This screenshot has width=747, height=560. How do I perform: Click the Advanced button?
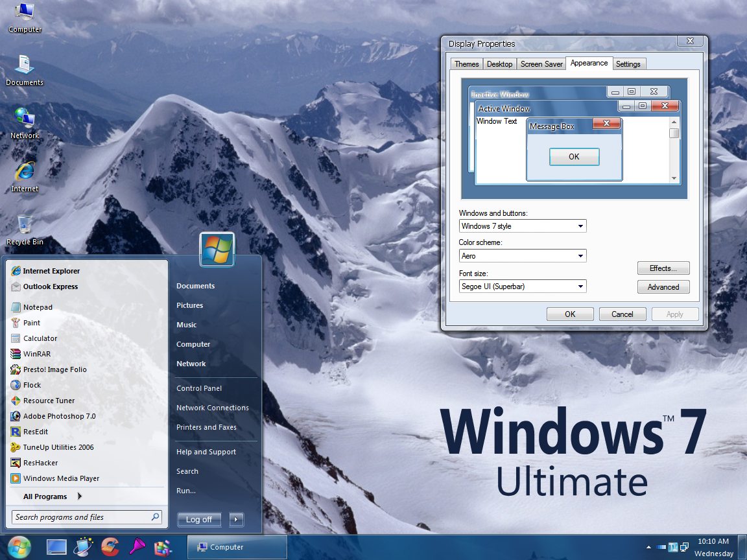coord(663,286)
